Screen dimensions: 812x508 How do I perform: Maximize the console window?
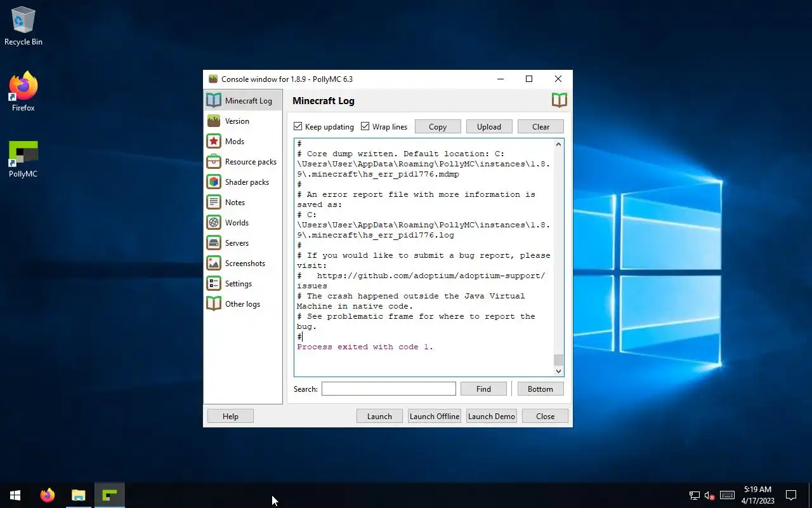(529, 79)
